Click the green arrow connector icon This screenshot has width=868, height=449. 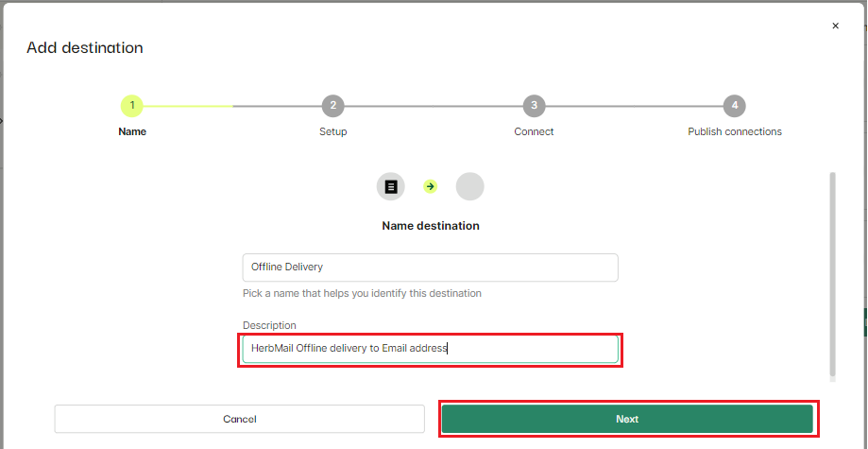click(x=430, y=186)
